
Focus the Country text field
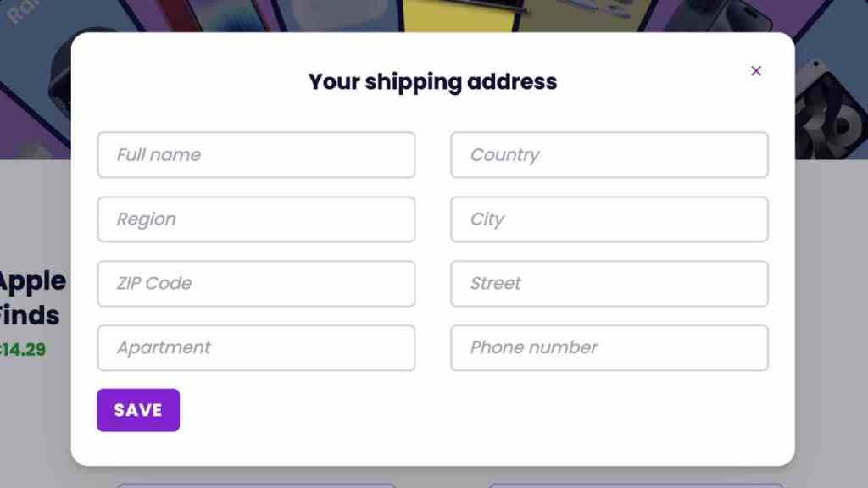(609, 155)
